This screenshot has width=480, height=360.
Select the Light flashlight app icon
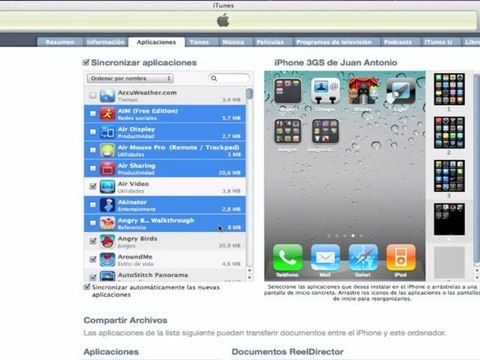point(401,91)
